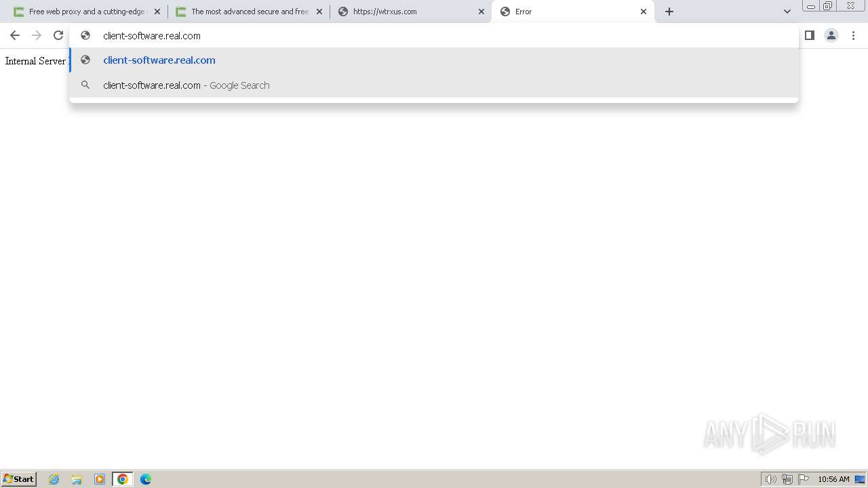This screenshot has height=488, width=868.
Task: Go back to the previous page
Action: click(x=15, y=35)
